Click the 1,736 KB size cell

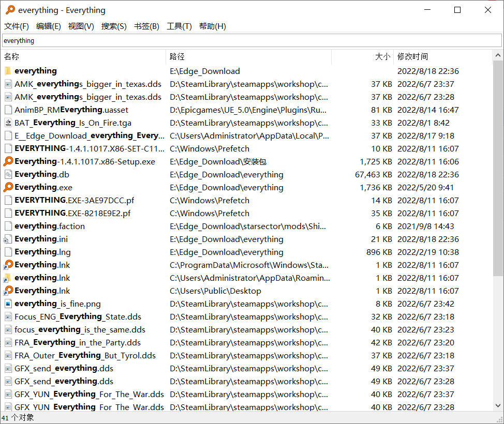376,188
